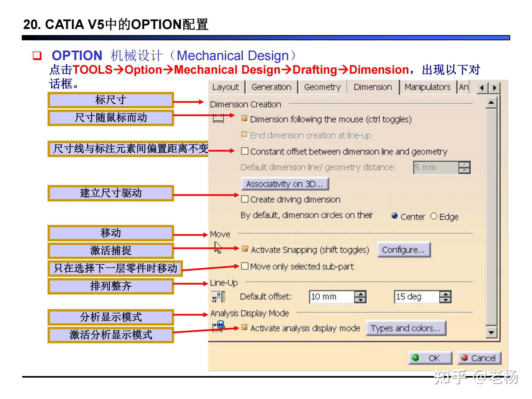Toggle Dimension following the mouse checkbox

pyautogui.click(x=244, y=119)
